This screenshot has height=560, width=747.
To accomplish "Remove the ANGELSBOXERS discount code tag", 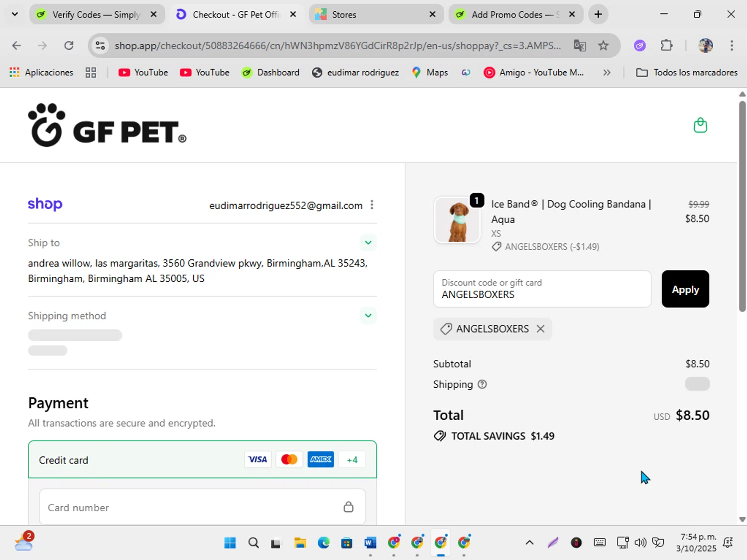I will click(540, 329).
